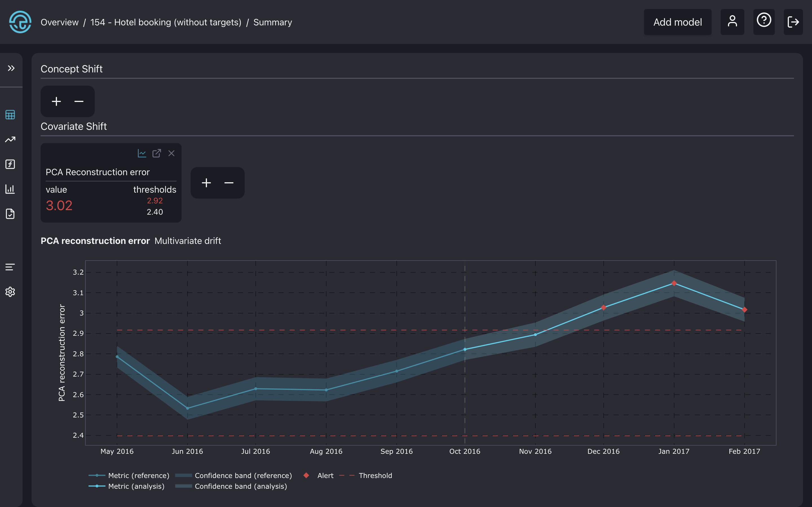Screen dimensions: 812x507
Task: Open the trending line sidebar icon
Action: pyautogui.click(x=10, y=139)
